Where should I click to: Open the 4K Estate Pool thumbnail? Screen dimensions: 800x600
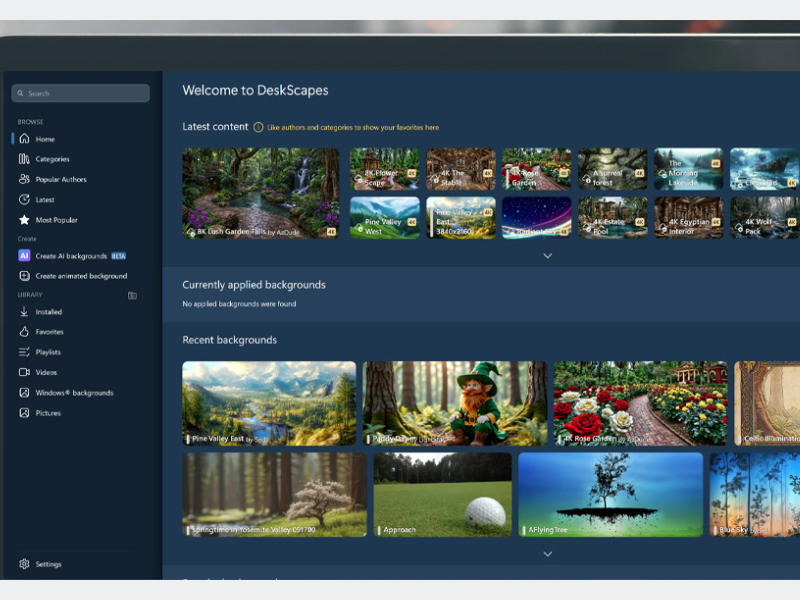[613, 218]
